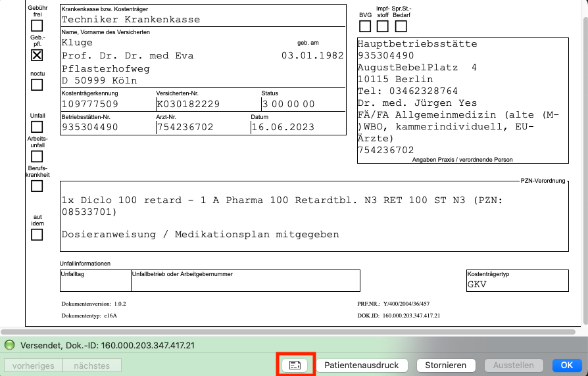Go to vorheriges prescription
Viewport: 588px width, 376px height.
tap(34, 365)
